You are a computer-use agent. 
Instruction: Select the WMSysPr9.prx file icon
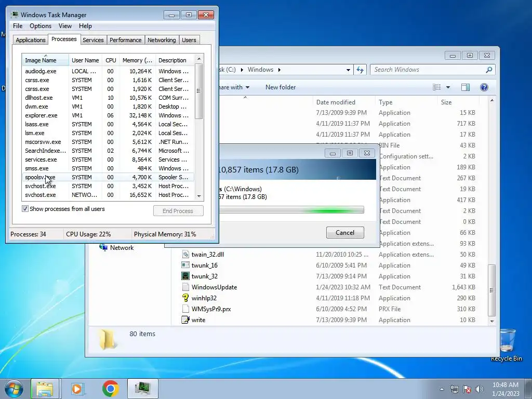point(185,309)
